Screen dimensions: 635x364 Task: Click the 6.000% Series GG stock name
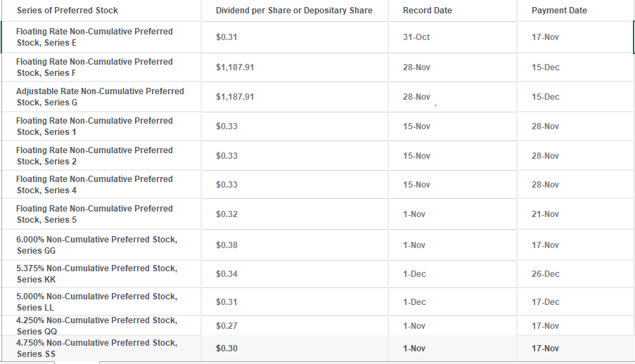96,245
